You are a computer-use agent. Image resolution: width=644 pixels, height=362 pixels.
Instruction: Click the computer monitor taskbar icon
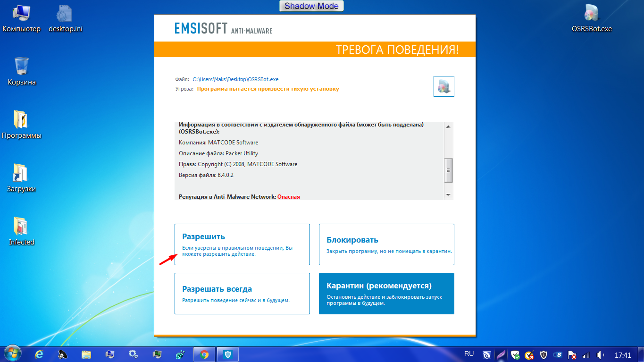point(110,354)
